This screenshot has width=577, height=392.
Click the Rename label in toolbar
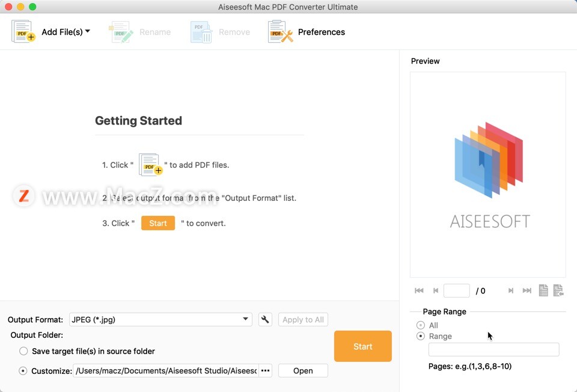[155, 32]
